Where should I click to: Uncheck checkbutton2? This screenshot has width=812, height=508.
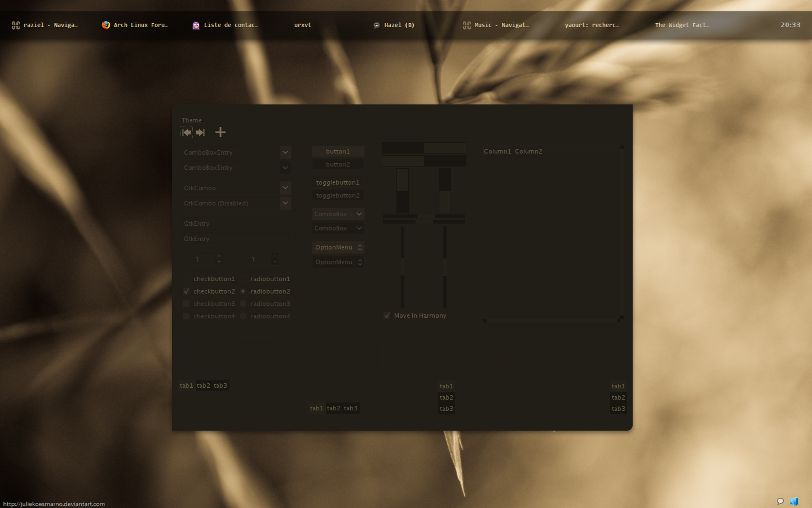[186, 291]
